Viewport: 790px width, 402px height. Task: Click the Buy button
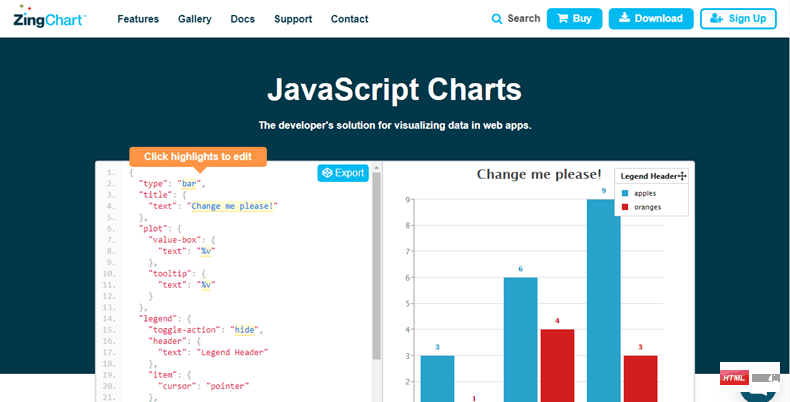point(574,19)
